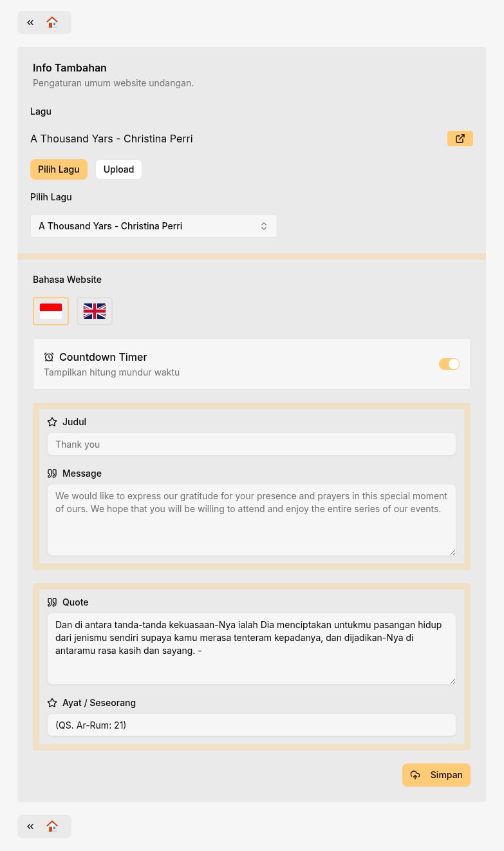This screenshot has width=504, height=851.
Task: Click inside the Message textarea
Action: [252, 520]
